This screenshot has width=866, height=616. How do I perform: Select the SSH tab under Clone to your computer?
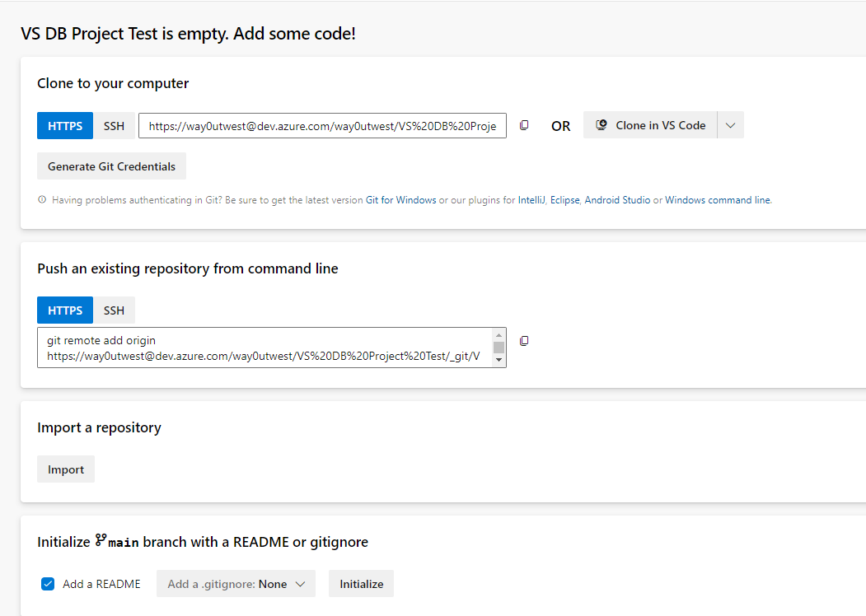(x=114, y=126)
